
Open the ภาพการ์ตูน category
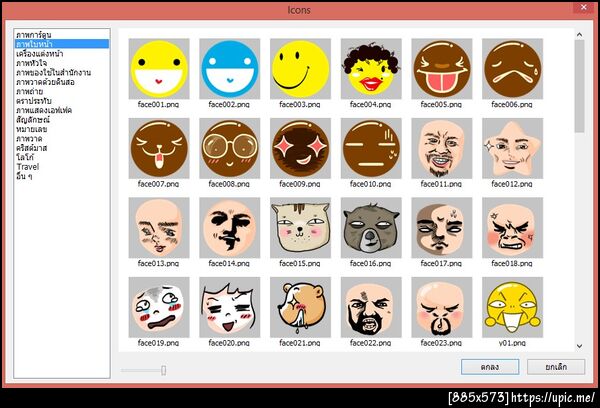[x=34, y=35]
